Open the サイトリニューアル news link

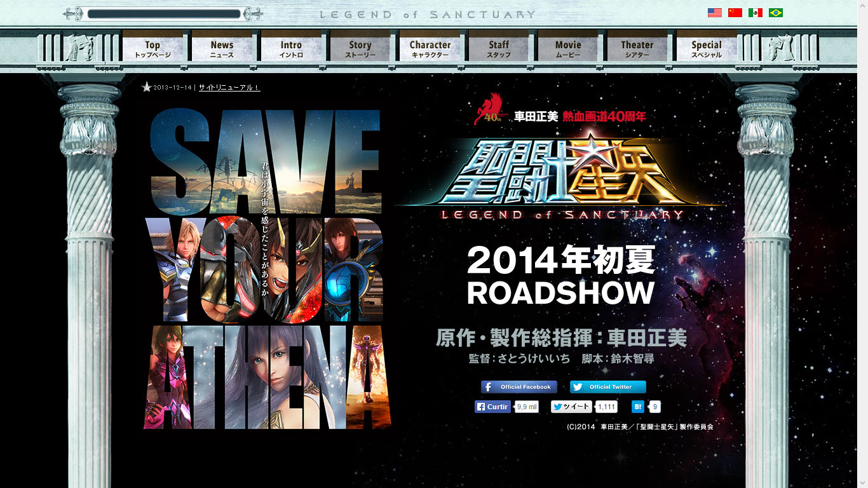[229, 88]
